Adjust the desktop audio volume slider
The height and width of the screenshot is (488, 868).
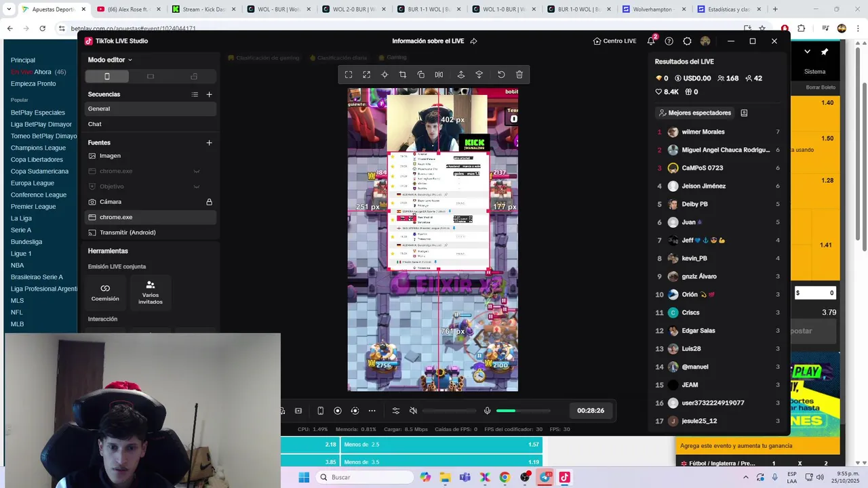click(449, 411)
